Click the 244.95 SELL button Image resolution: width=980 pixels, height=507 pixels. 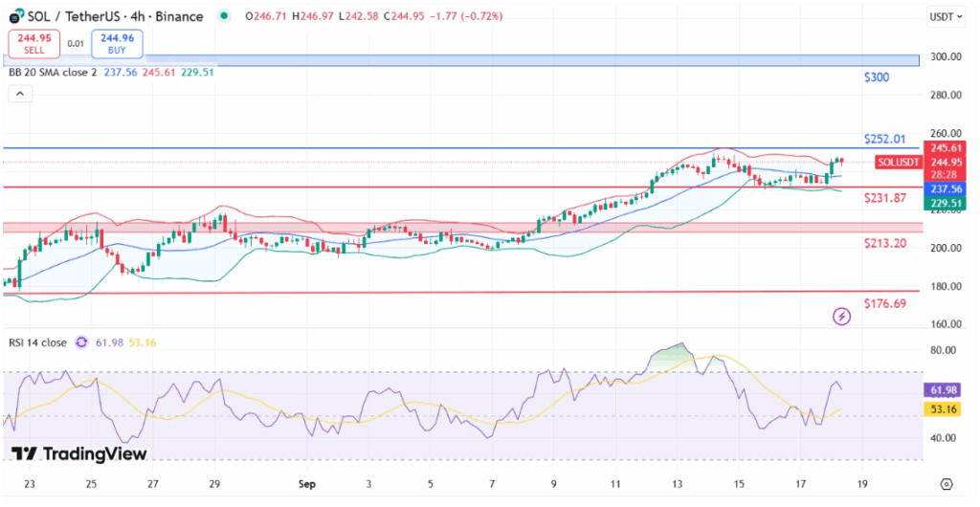coord(34,44)
